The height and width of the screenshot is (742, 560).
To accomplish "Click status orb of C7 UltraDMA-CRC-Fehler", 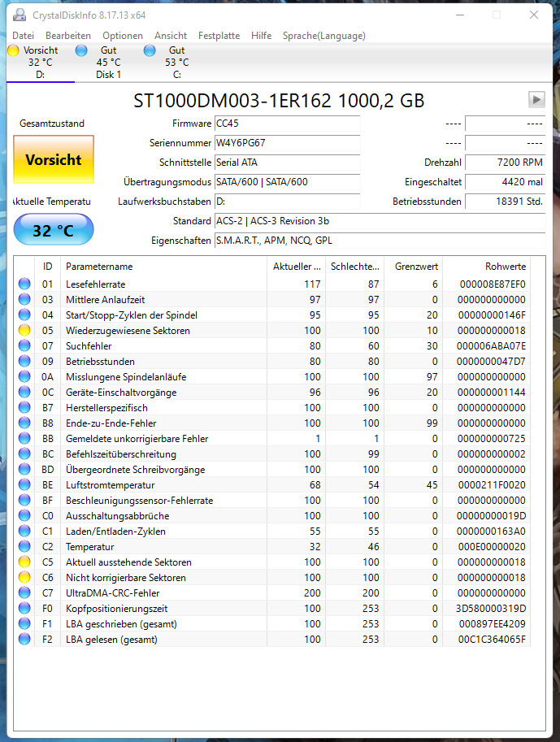I will pyautogui.click(x=24, y=593).
